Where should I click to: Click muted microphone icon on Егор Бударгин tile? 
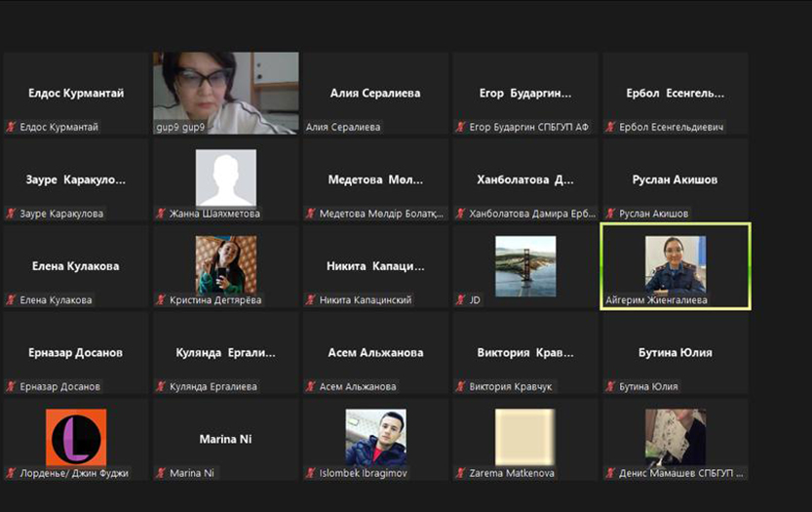(x=462, y=127)
